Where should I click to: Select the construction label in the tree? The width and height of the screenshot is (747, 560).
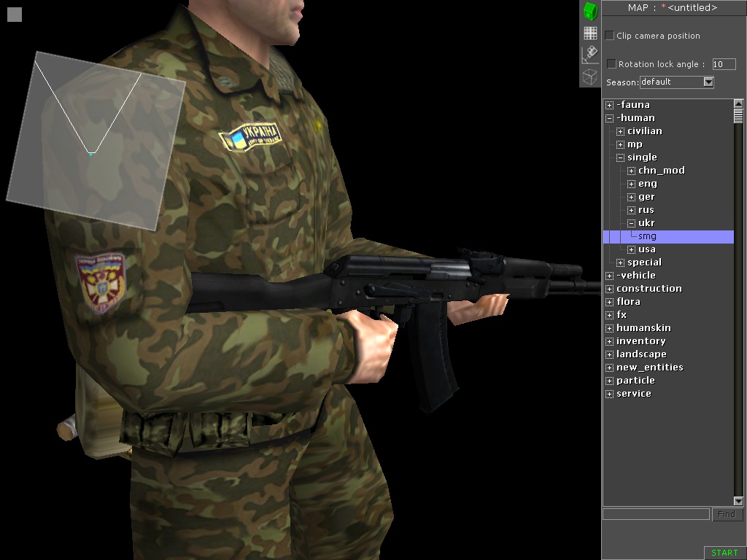(649, 289)
